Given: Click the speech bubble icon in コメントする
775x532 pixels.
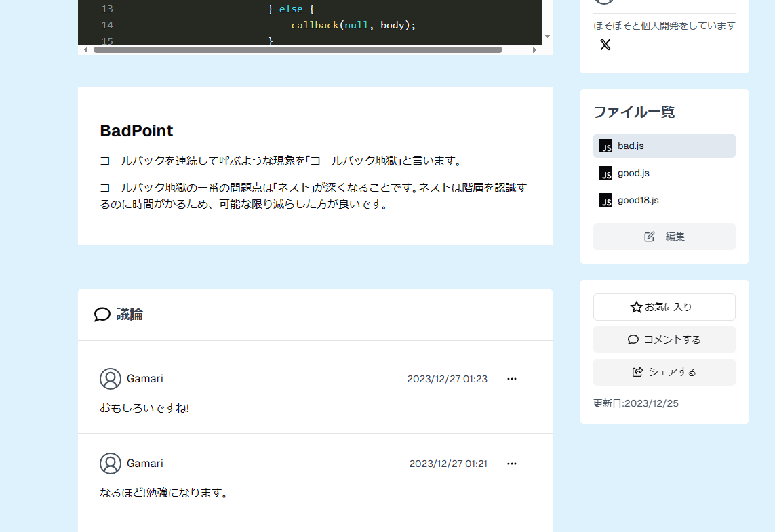Looking at the screenshot, I should click(x=633, y=340).
